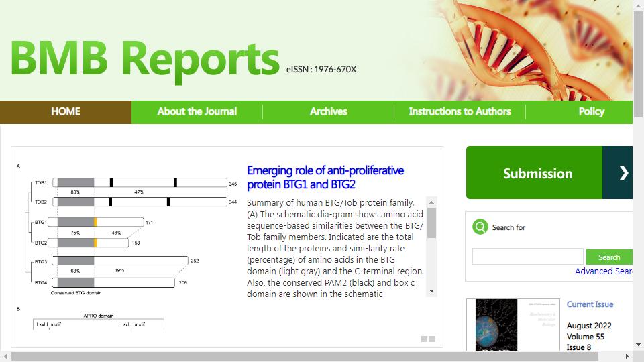644x362 pixels.
Task: Click the current issue cover thumbnail
Action: (513, 324)
